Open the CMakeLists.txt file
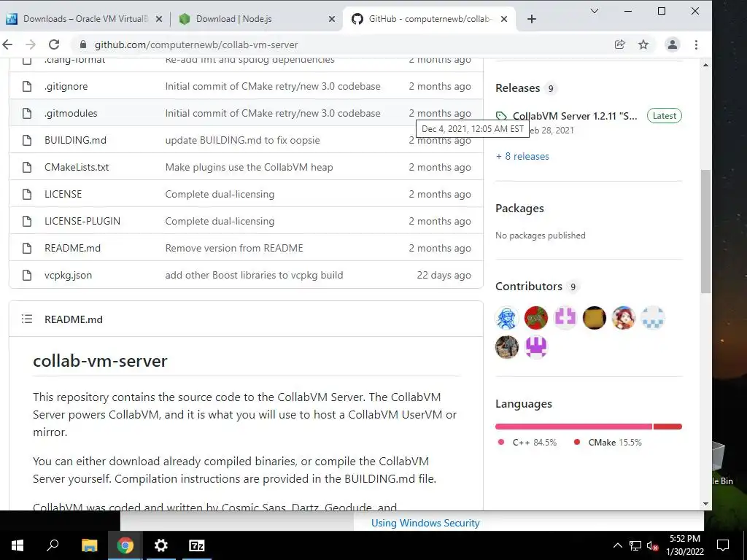 pyautogui.click(x=77, y=167)
